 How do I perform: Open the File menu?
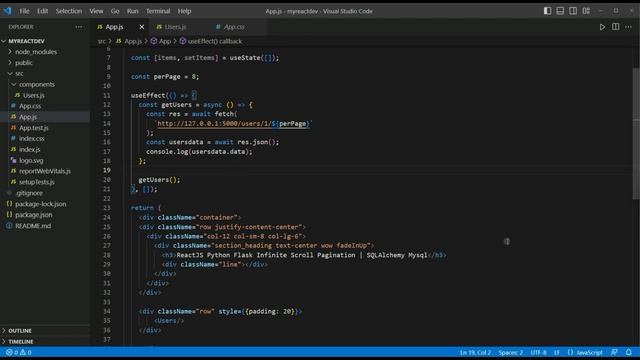coord(24,11)
